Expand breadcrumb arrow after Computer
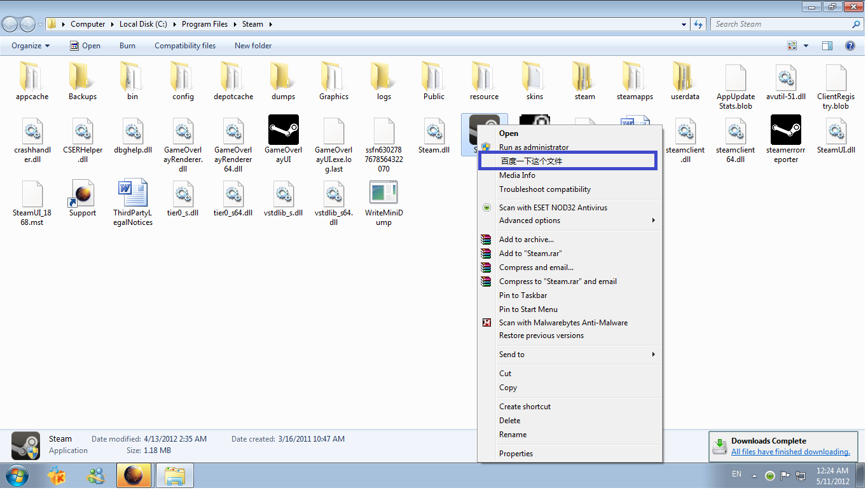Viewport: 868px width, 495px height. (111, 24)
